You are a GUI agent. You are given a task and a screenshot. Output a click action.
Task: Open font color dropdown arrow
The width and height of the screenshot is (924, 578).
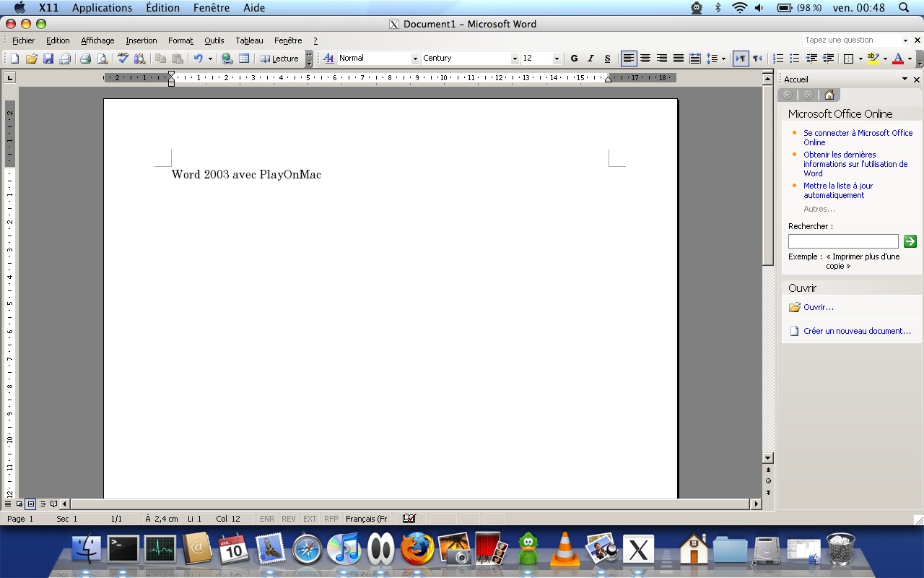910,59
